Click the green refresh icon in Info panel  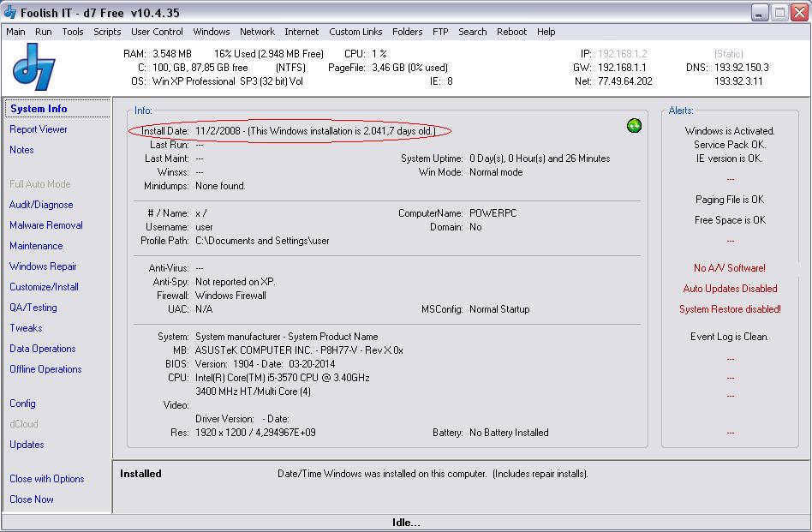[x=634, y=125]
